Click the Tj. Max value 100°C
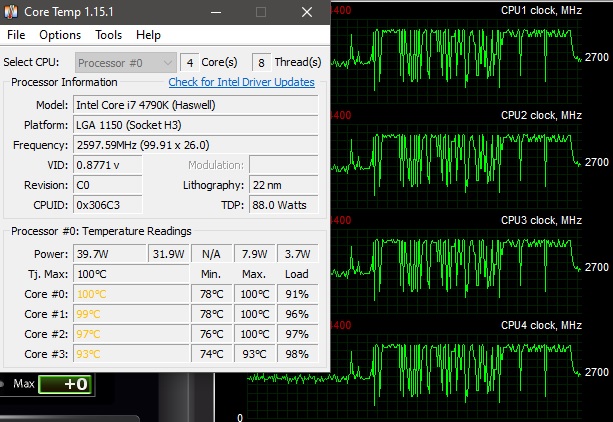The image size is (613, 422). coord(131,274)
